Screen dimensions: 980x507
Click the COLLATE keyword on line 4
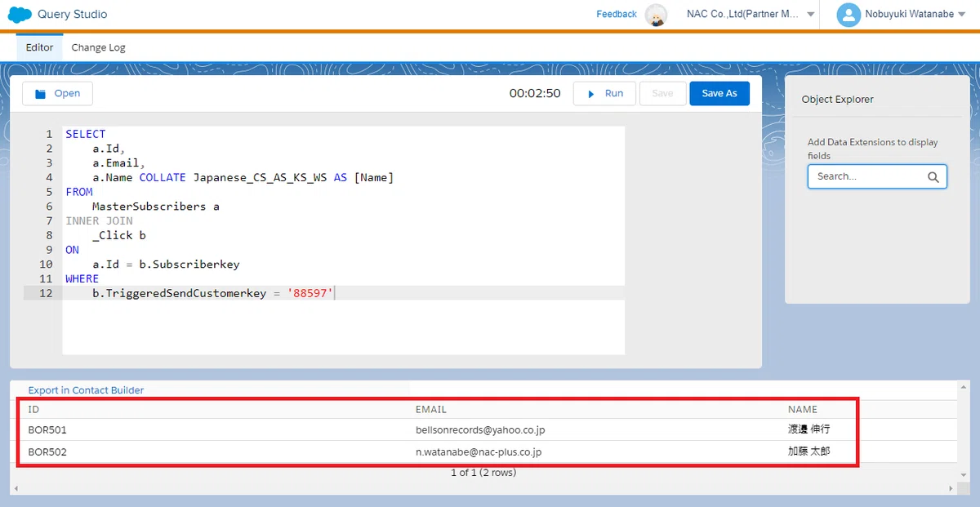163,177
